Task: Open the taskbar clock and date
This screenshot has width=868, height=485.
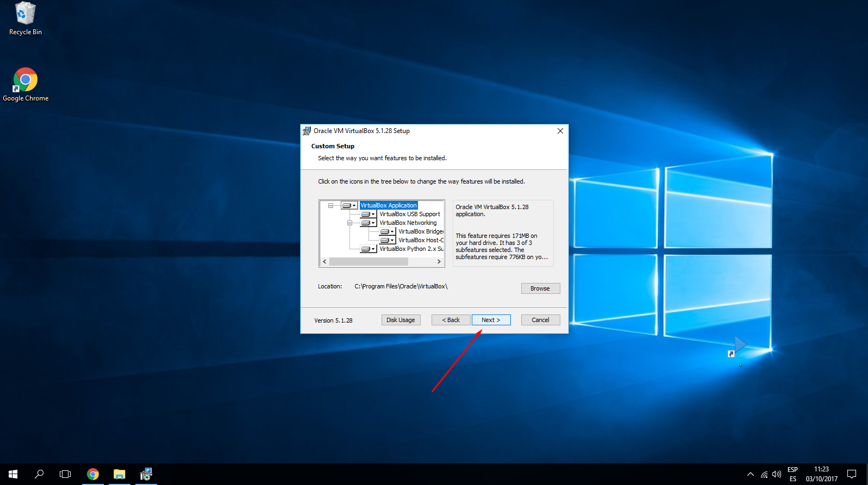Action: (822, 474)
